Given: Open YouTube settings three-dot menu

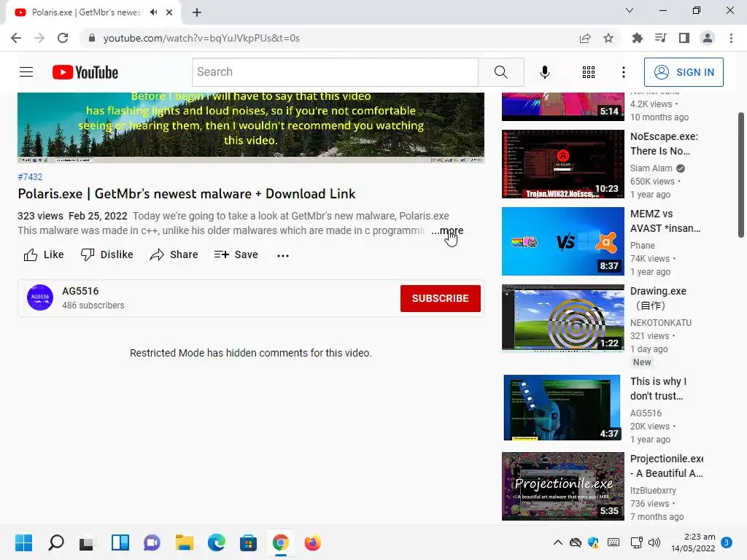Looking at the screenshot, I should (623, 72).
